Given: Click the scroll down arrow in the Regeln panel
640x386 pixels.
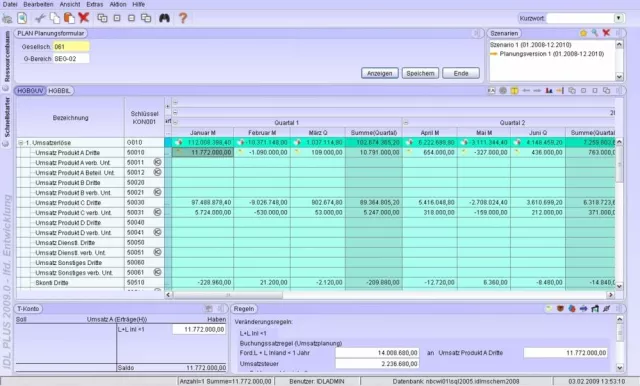Looking at the screenshot, I should 620,368.
